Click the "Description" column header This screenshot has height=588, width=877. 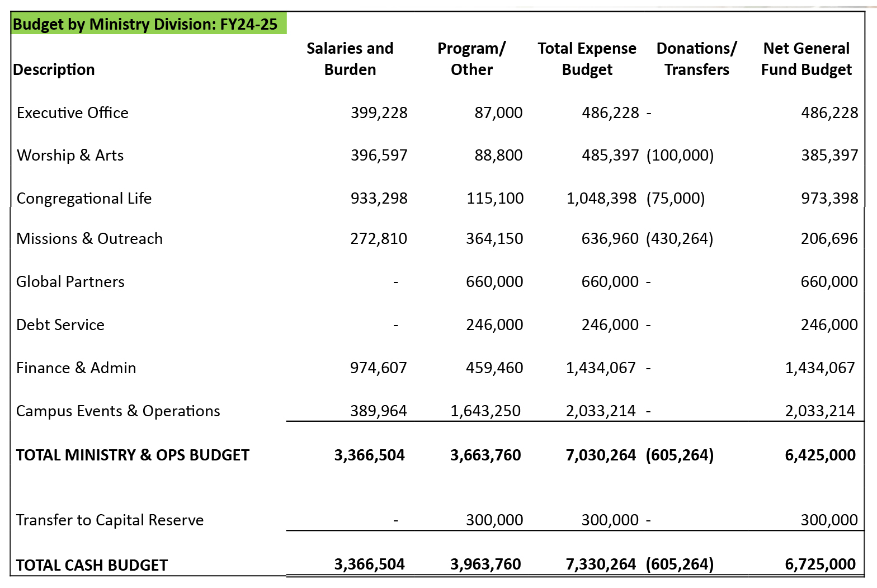[x=54, y=70]
